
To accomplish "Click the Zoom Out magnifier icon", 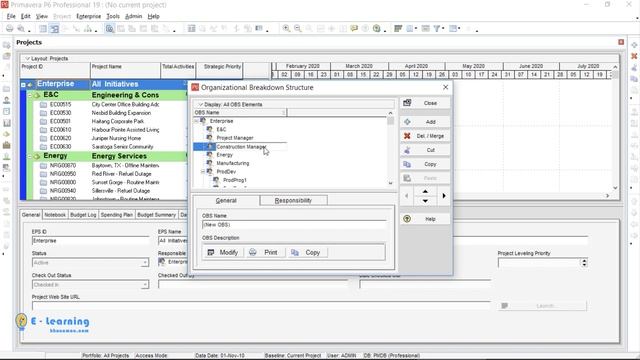I will (x=298, y=29).
